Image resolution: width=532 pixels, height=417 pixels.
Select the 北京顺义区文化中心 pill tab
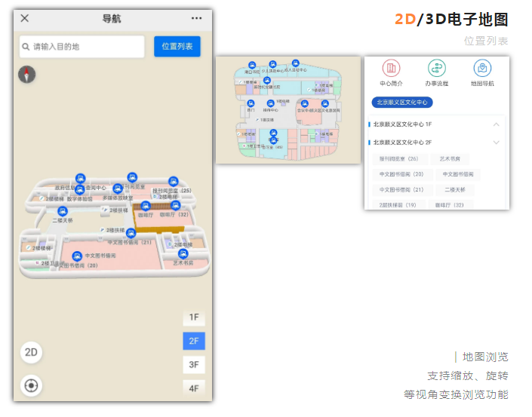[402, 103]
